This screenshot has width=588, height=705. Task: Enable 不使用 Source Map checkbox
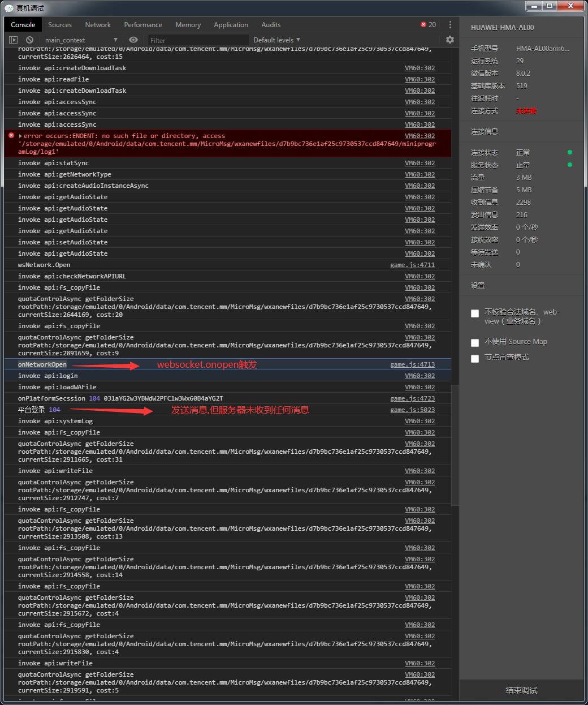click(475, 342)
